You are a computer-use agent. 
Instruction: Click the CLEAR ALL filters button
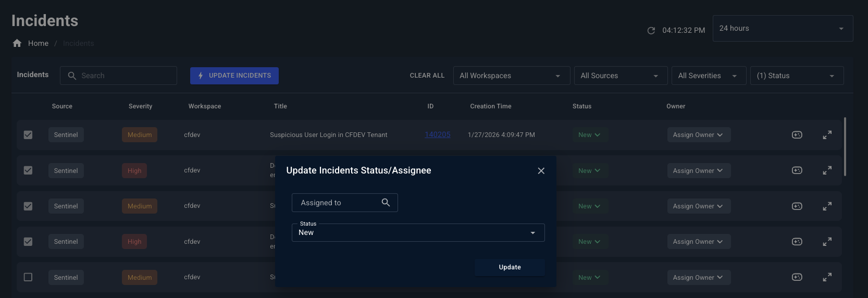pos(427,76)
